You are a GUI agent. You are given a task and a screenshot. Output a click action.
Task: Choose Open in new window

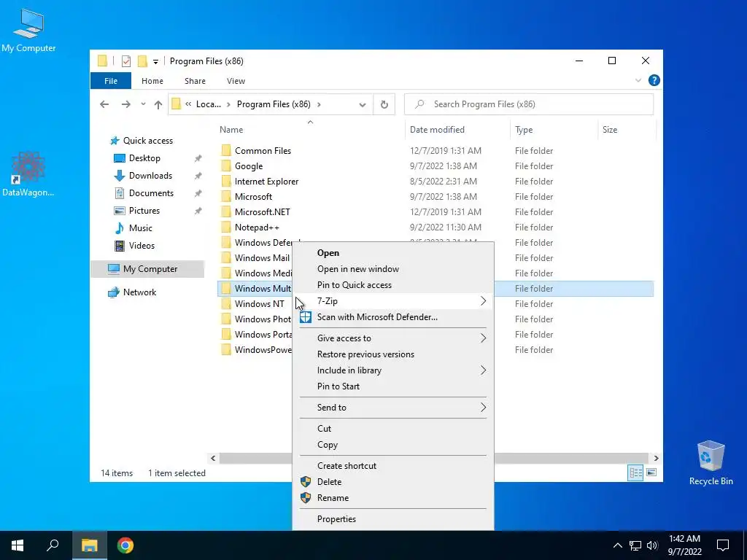point(393,269)
